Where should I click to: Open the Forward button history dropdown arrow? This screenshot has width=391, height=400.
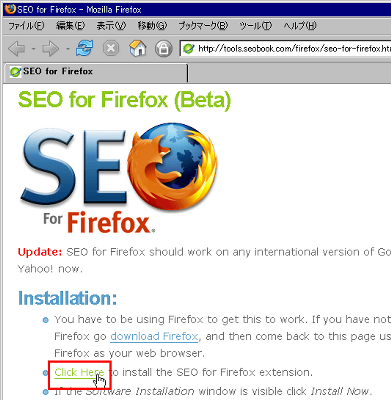pos(68,49)
